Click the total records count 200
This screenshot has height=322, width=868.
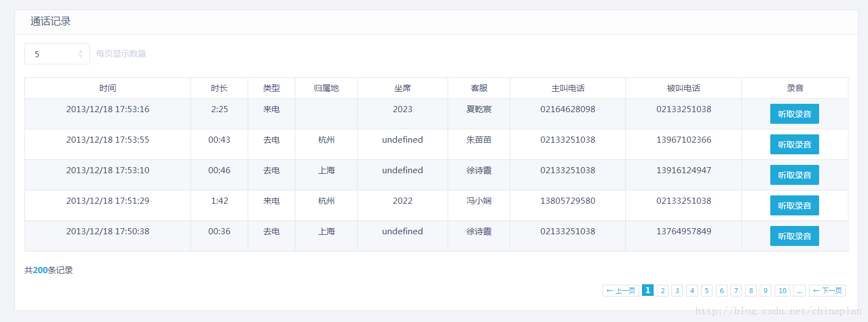pyautogui.click(x=41, y=270)
